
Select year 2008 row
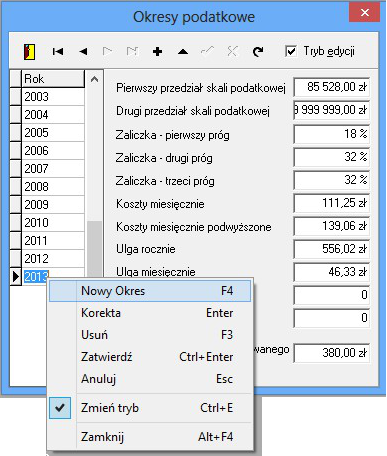click(x=53, y=187)
